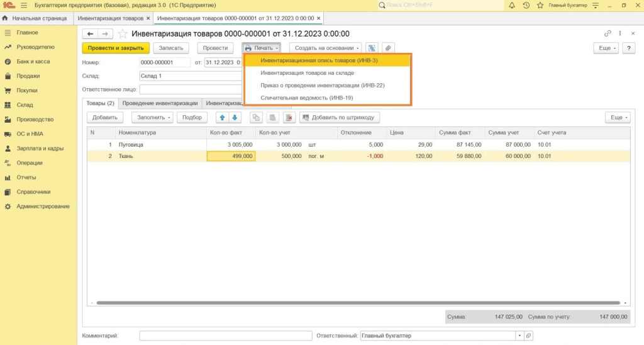Click the Склад field

pyautogui.click(x=191, y=76)
